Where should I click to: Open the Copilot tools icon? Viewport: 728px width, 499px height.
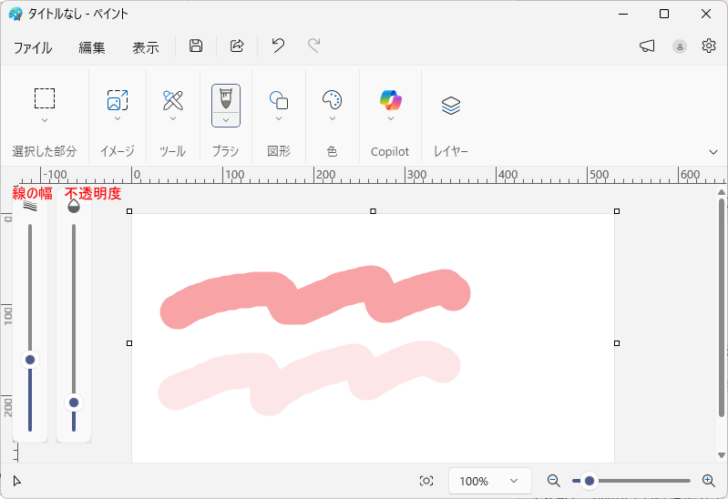point(390,100)
